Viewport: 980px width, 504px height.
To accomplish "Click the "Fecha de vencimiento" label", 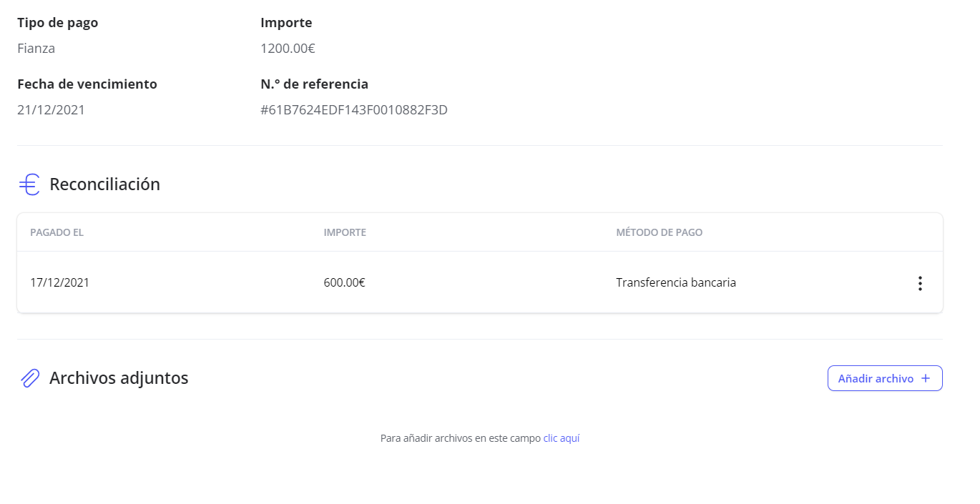I will coord(87,84).
